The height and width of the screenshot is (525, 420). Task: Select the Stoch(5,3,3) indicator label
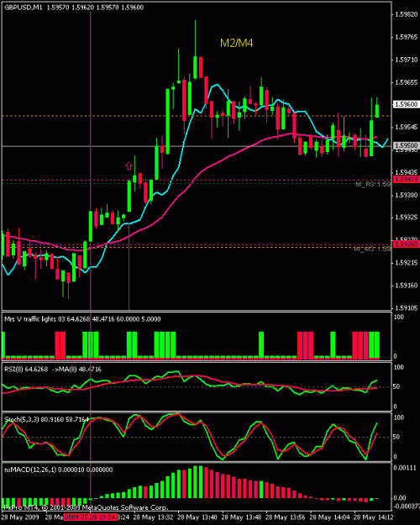(46, 419)
